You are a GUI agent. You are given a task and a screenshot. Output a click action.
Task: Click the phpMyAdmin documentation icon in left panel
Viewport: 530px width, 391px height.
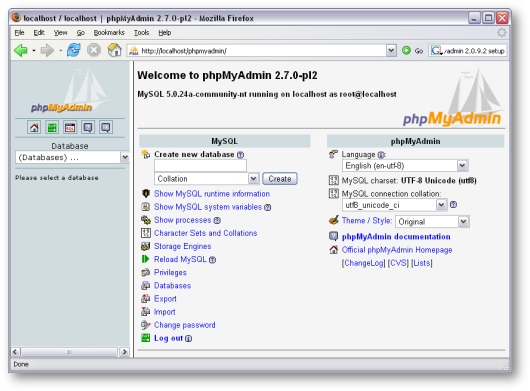[88, 128]
